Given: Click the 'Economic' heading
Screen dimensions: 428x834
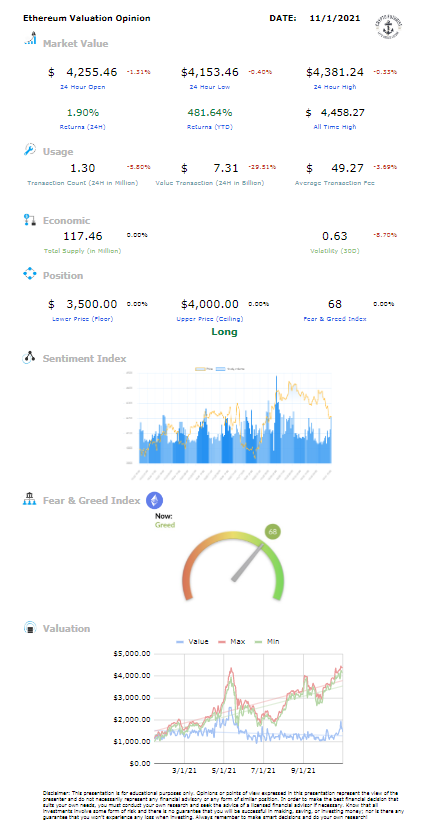Looking at the screenshot, I should pyautogui.click(x=66, y=221).
